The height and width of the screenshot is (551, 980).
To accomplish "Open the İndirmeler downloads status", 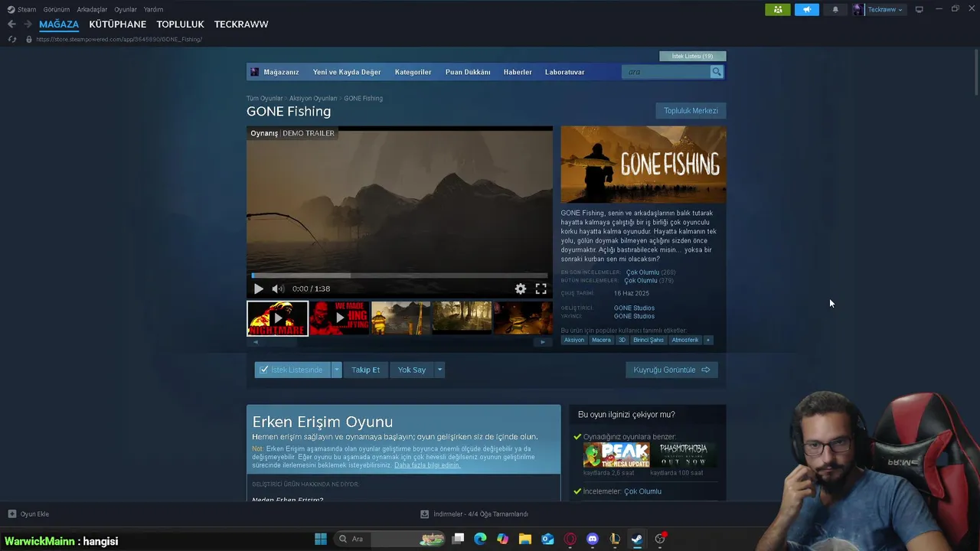I will (475, 514).
